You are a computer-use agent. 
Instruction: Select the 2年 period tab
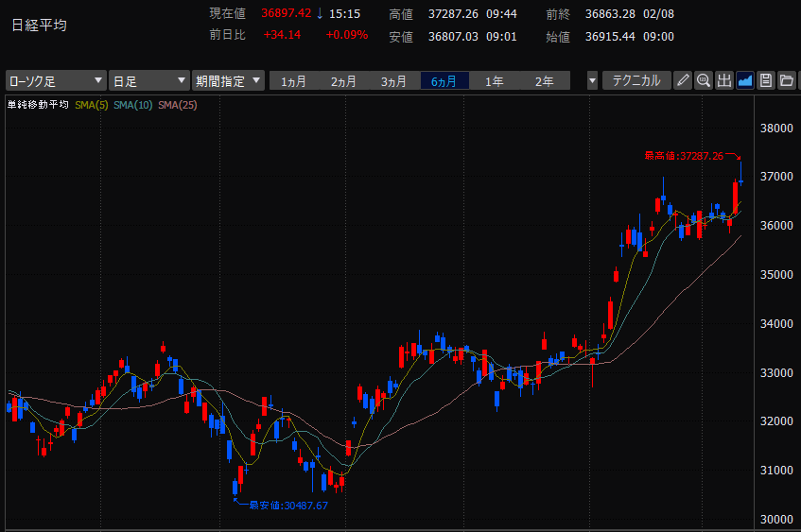click(544, 81)
